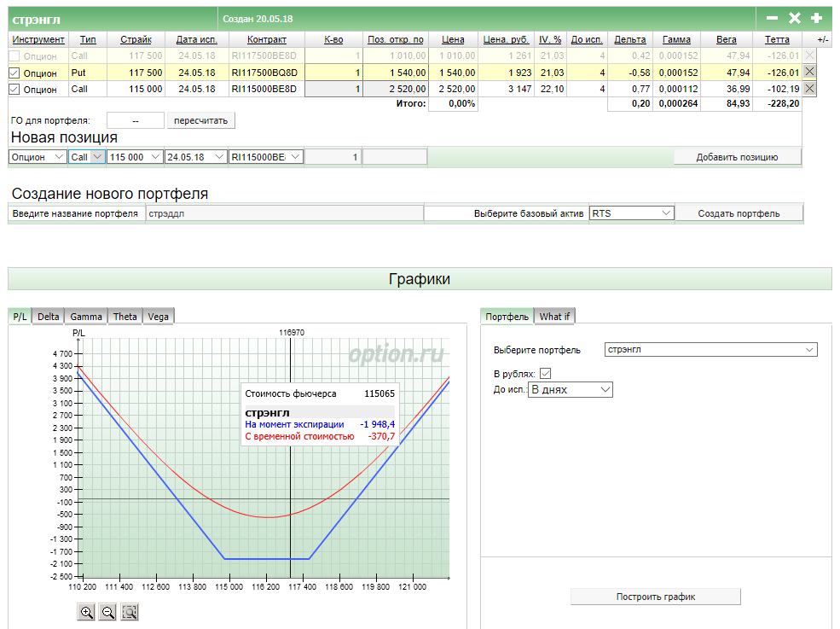This screenshot has width=840, height=629.
Task: Delete the greyed-out Call 117 500 row
Action: (809, 56)
